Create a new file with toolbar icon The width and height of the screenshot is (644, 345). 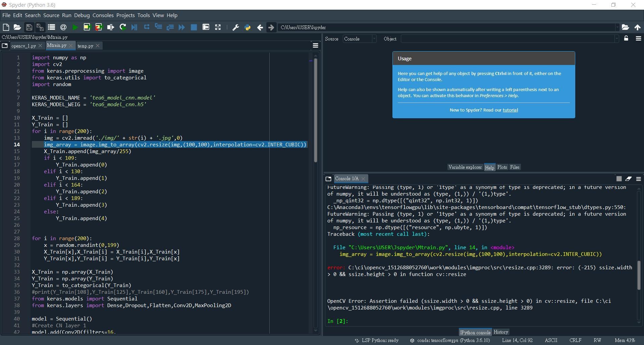(6, 27)
